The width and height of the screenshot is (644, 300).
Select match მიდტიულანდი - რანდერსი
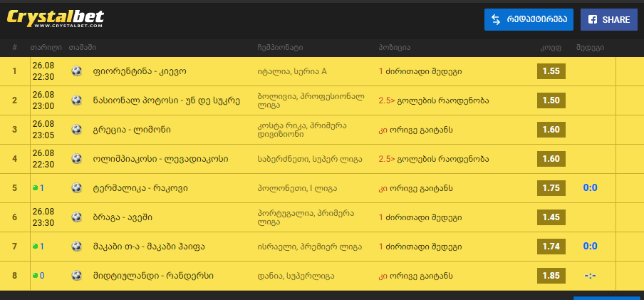coord(153,276)
